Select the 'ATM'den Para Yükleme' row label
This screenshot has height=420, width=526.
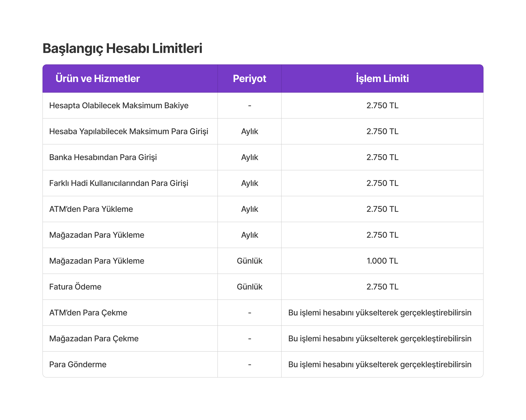[91, 209]
